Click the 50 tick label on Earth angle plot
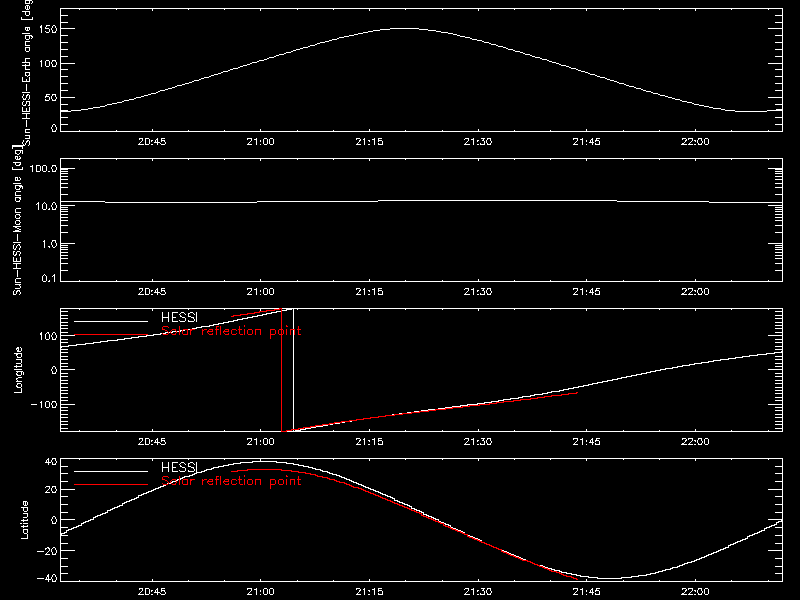This screenshot has height=600, width=800. point(51,98)
